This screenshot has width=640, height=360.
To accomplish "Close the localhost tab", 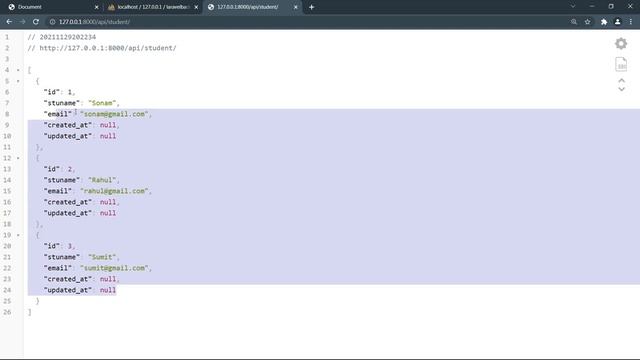I will click(196, 7).
